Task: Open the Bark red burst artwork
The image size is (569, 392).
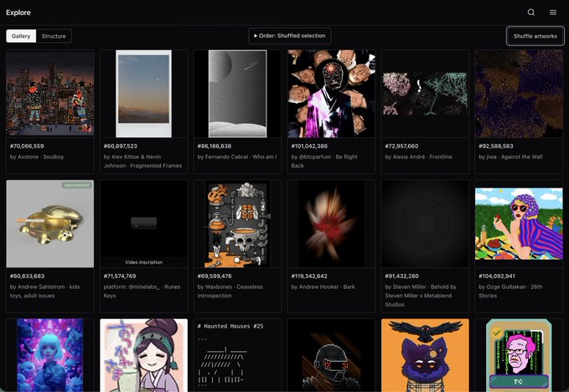Action: click(331, 224)
